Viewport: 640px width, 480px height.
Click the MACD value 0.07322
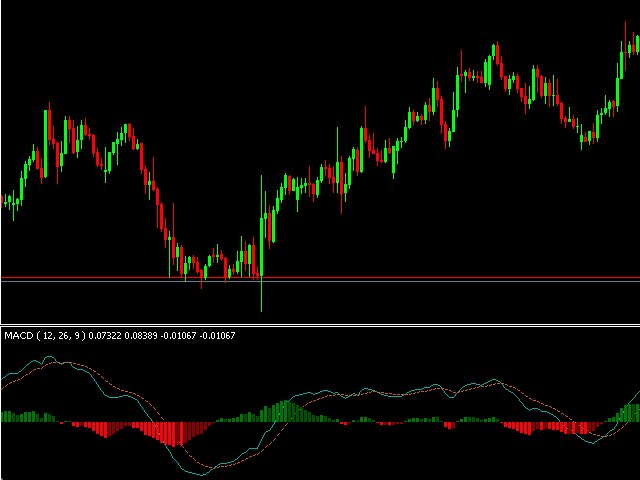click(104, 336)
